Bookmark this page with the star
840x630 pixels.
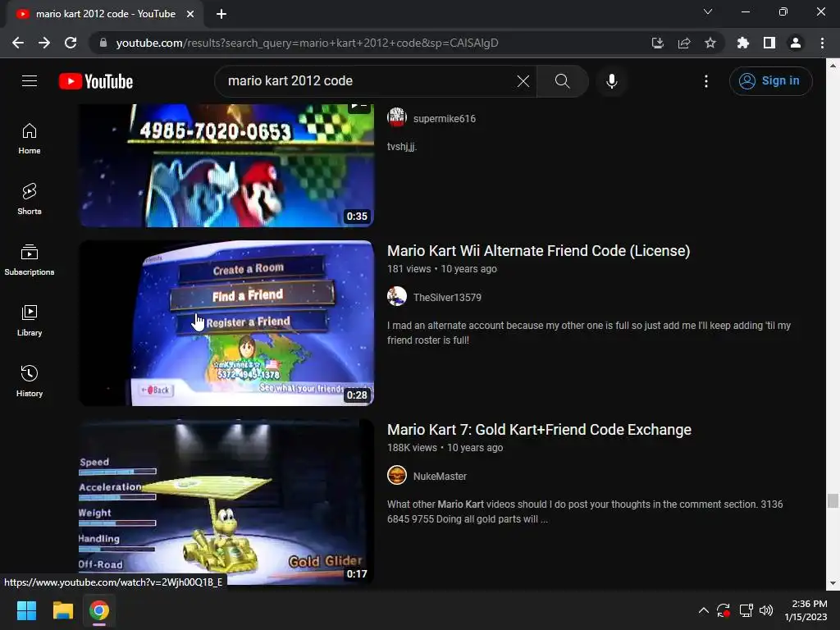tap(710, 43)
